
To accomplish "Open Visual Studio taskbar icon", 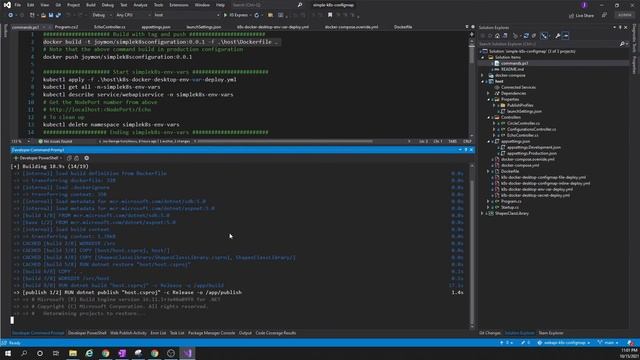I will tap(187, 353).
